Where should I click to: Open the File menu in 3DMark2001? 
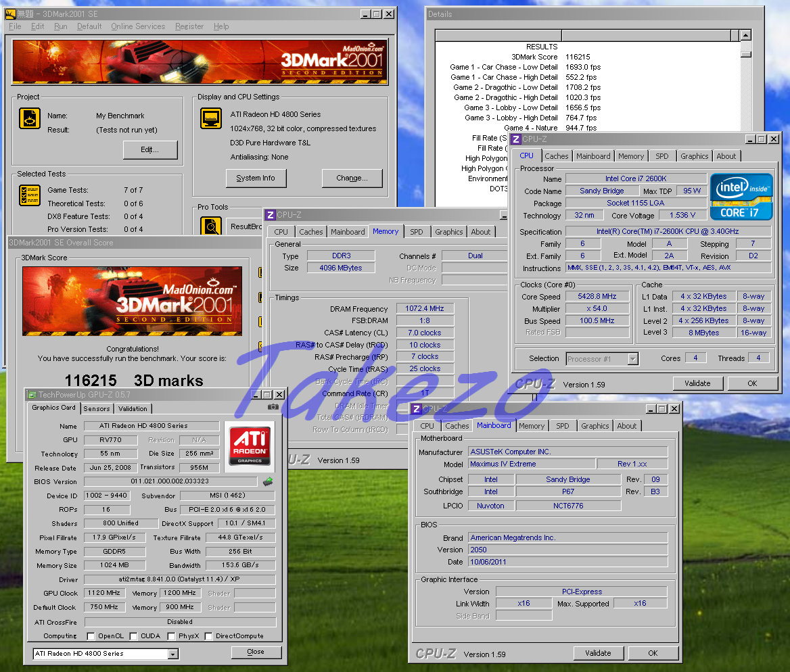click(x=15, y=26)
